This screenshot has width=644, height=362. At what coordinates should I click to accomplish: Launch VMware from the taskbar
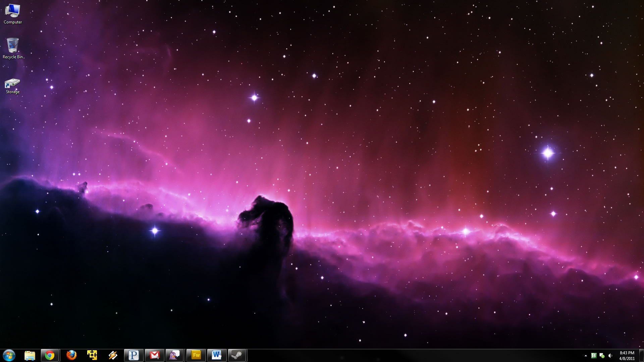coord(92,355)
